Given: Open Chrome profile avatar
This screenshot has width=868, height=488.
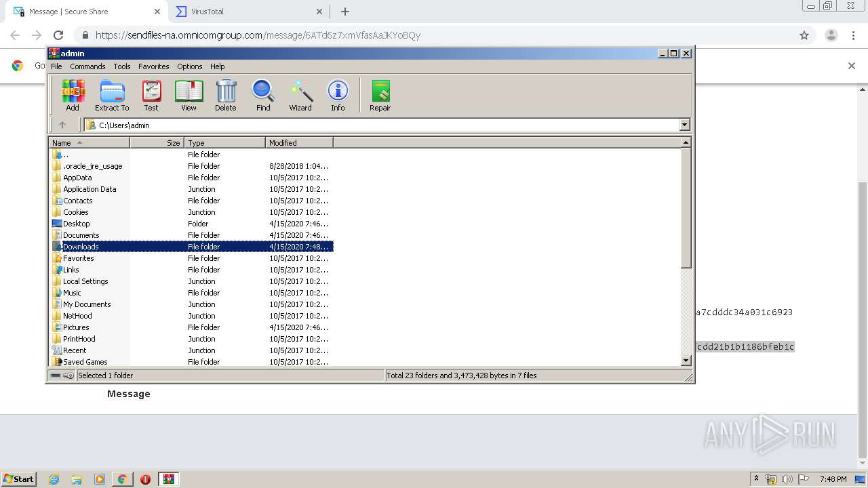Looking at the screenshot, I should 831,35.
